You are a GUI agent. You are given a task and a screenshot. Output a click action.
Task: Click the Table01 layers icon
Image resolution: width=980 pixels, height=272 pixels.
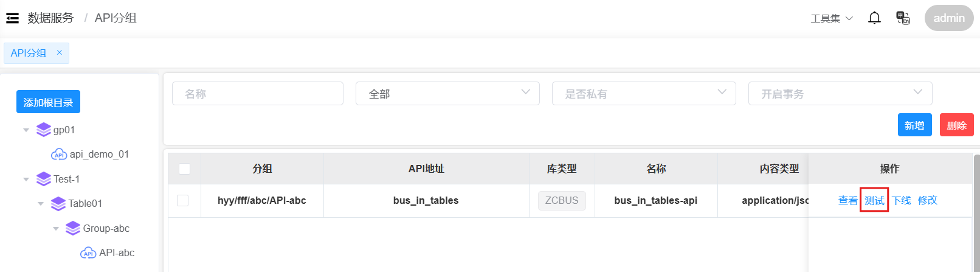tap(58, 203)
